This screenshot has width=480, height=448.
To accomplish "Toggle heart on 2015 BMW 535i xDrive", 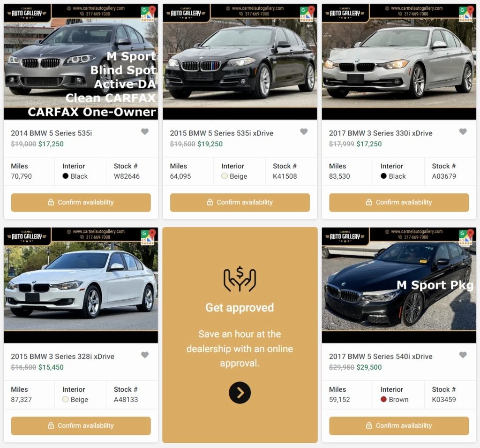I will click(x=304, y=131).
